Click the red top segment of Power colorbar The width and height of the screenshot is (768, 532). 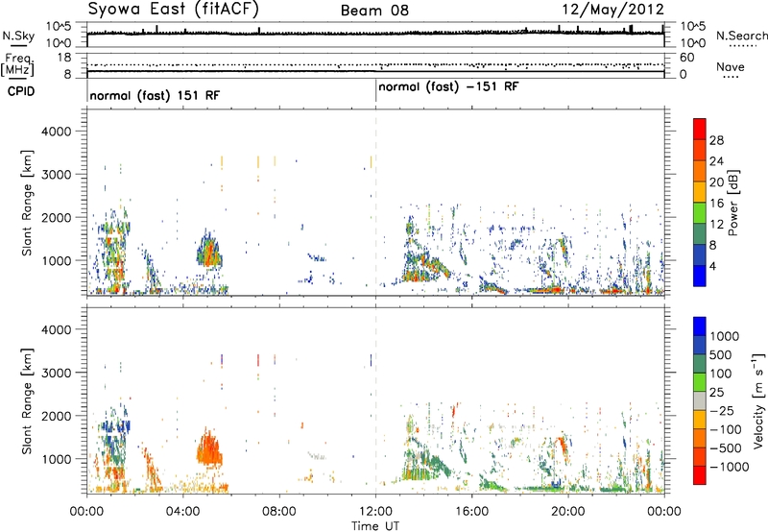(700, 129)
